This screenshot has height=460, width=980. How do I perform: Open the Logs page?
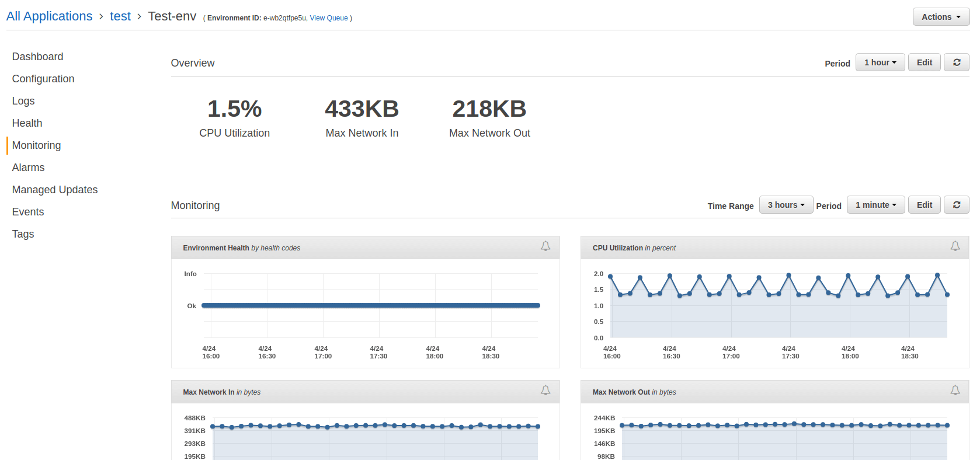[x=23, y=101]
